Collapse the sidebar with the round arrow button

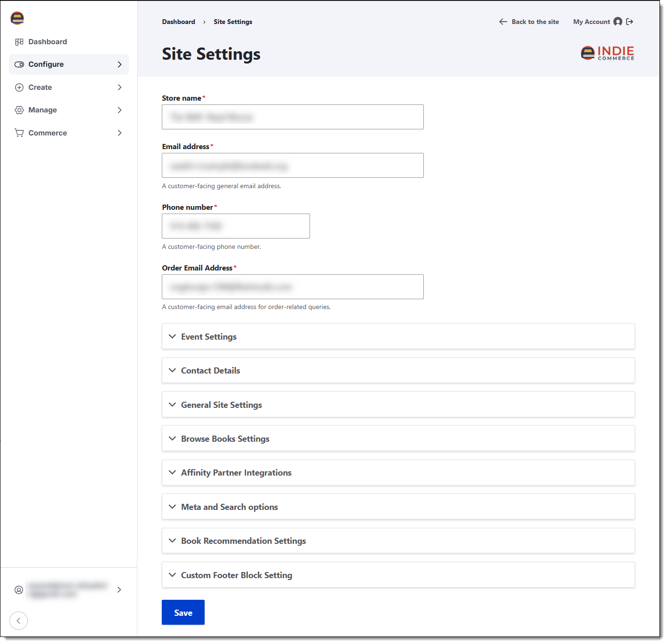(18, 620)
